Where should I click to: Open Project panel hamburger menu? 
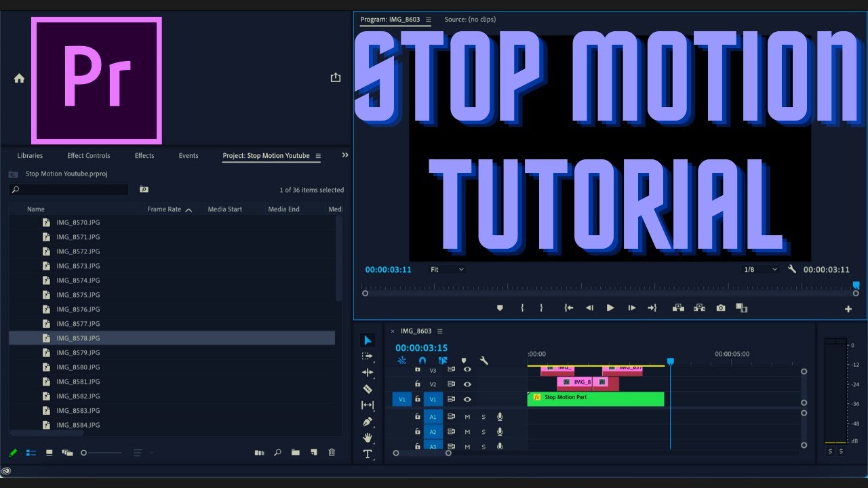coord(318,156)
